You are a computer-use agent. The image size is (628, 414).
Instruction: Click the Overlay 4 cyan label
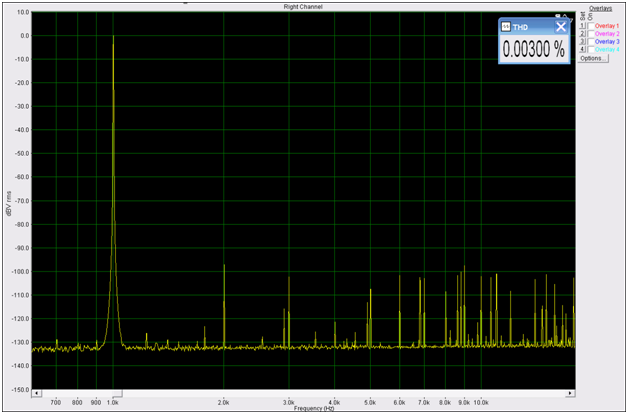607,50
